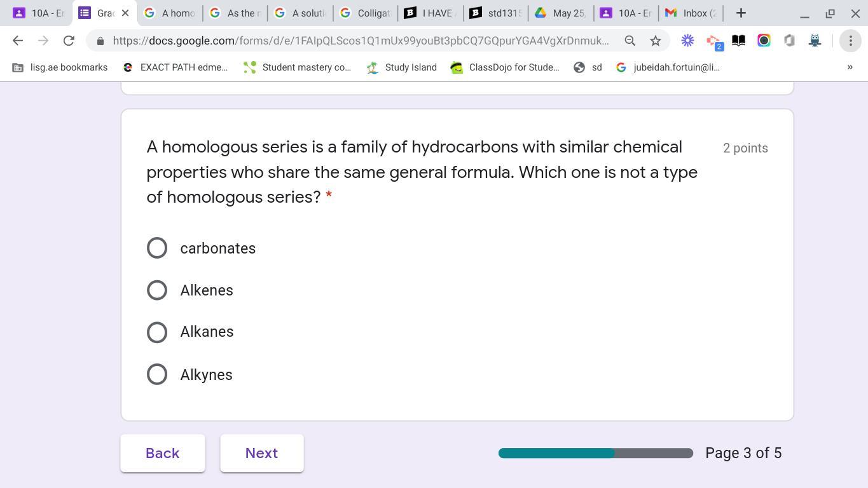Switch to first 10A classroom tab
The width and height of the screenshot is (868, 488).
point(38,13)
